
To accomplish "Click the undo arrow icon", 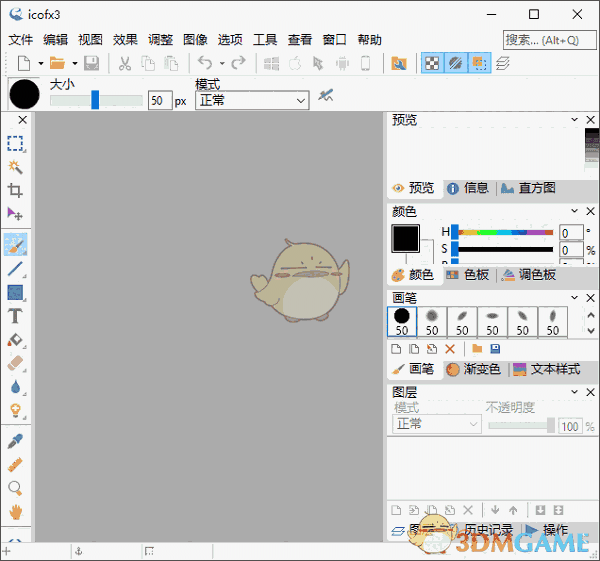I will coord(205,63).
